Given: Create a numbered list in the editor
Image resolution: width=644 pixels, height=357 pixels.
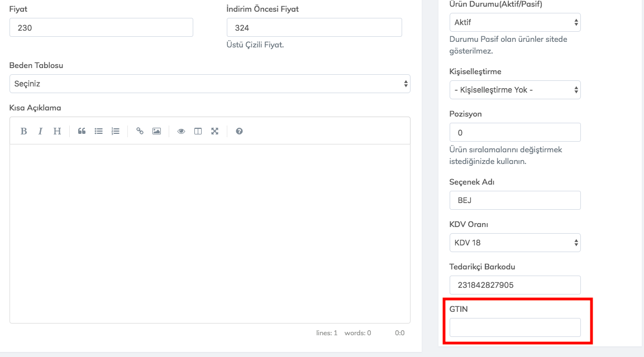Looking at the screenshot, I should [x=115, y=131].
